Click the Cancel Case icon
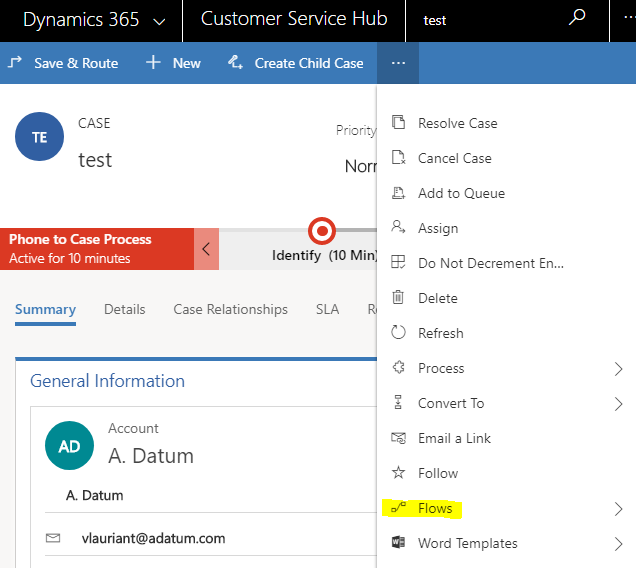Viewport: 636px width, 568px height. [x=398, y=157]
